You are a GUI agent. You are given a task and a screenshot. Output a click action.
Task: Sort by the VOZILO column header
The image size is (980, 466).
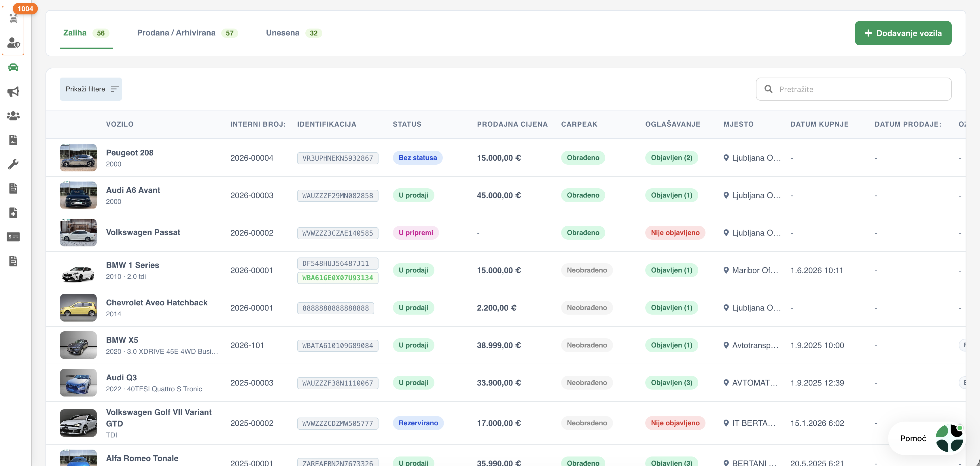(x=120, y=124)
